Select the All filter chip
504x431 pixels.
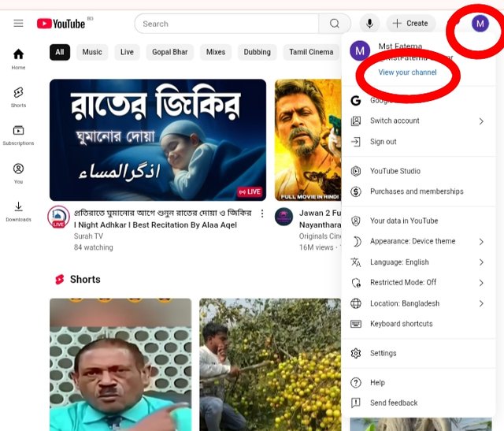pyautogui.click(x=60, y=52)
